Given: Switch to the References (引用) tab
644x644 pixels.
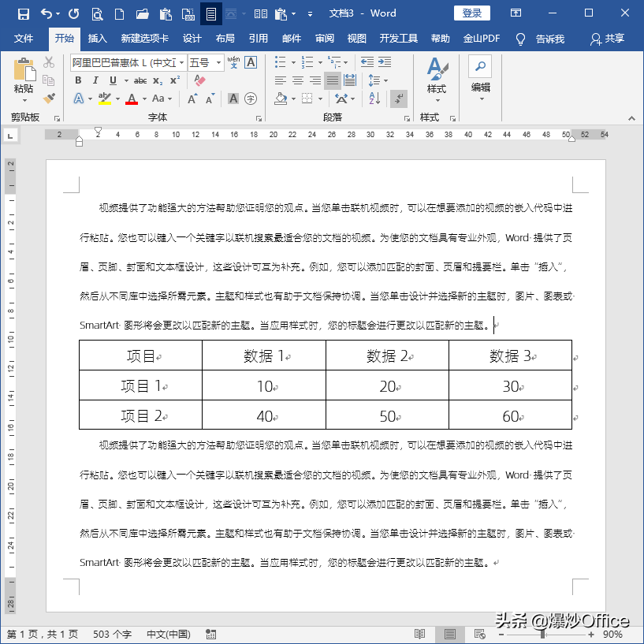Looking at the screenshot, I should click(x=259, y=39).
